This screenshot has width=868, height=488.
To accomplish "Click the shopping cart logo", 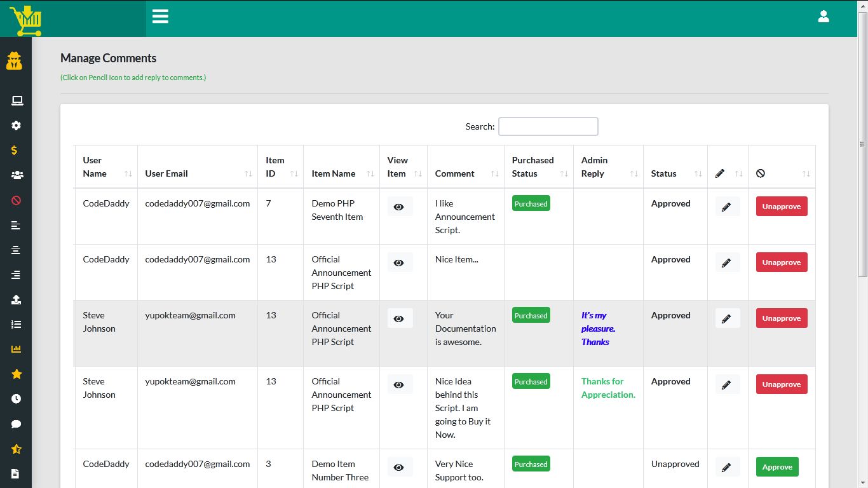I will (x=26, y=20).
